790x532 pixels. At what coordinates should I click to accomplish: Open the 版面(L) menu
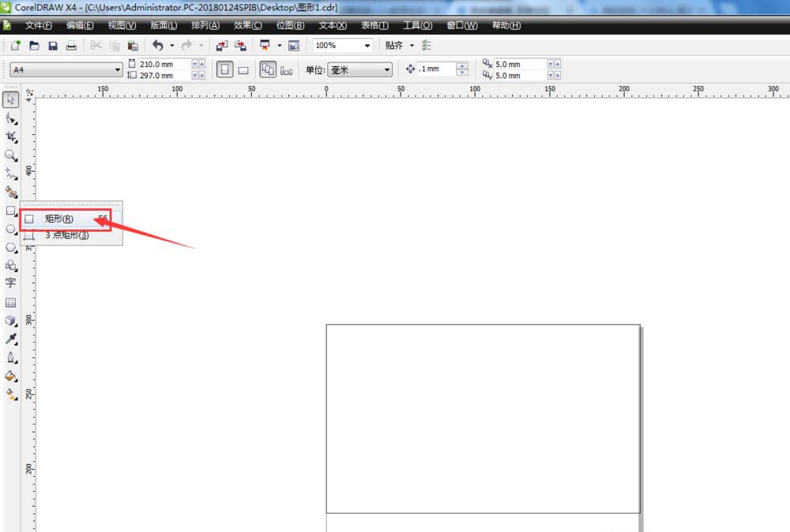click(x=164, y=25)
